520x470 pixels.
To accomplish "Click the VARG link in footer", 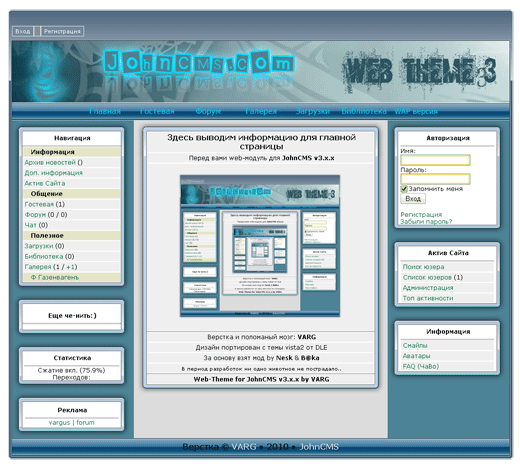I will (244, 447).
